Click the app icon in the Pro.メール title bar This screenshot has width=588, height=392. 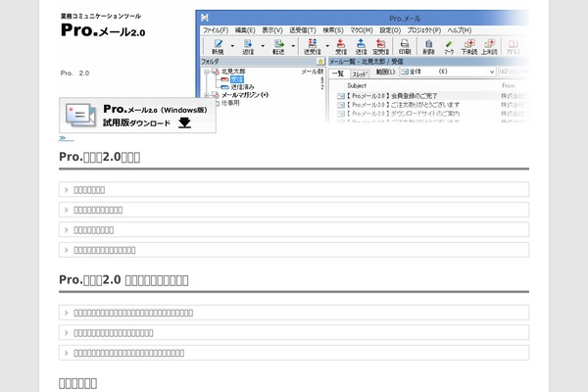205,18
